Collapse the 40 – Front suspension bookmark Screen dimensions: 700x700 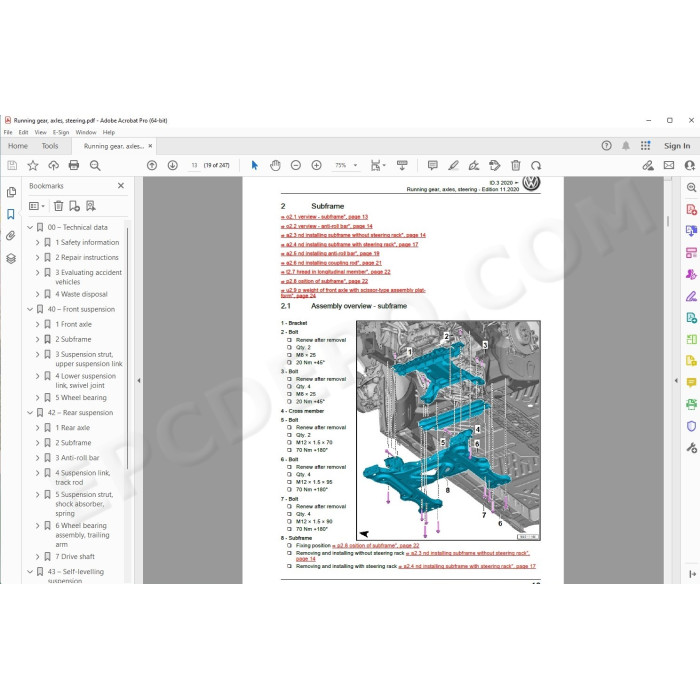(30, 309)
